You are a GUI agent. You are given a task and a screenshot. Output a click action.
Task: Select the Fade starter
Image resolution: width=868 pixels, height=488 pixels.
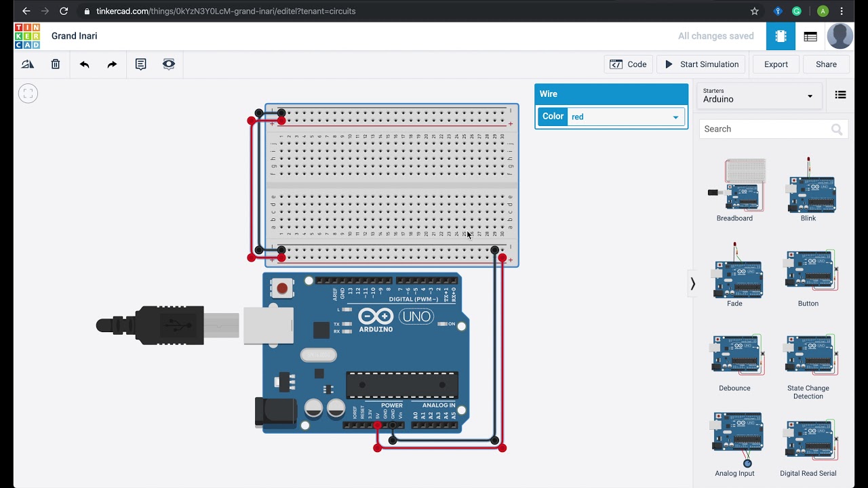[x=735, y=274]
